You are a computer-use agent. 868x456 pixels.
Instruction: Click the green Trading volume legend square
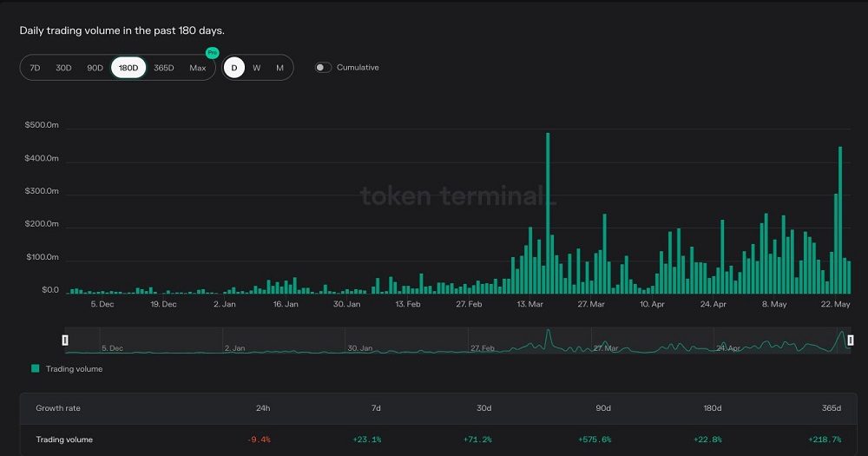35,368
